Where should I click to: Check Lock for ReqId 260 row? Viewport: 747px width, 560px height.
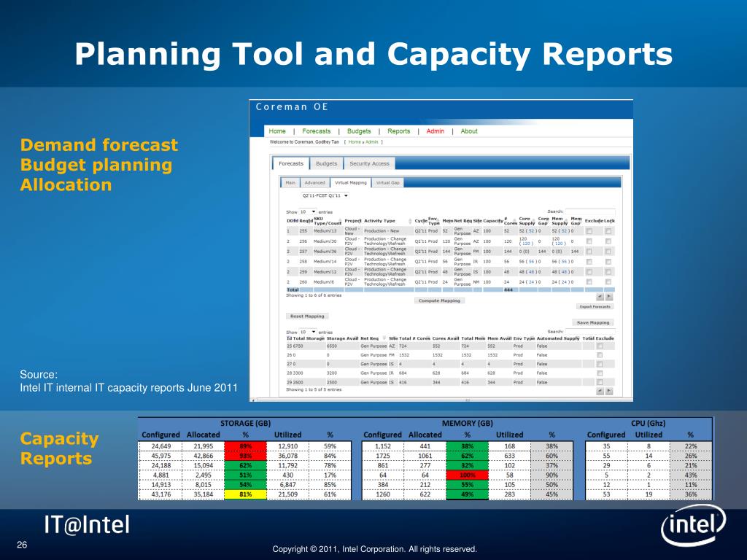608,281
